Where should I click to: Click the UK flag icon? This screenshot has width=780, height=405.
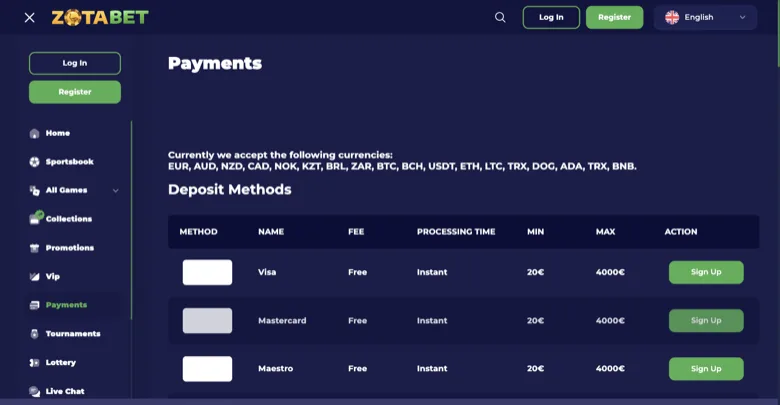672,17
